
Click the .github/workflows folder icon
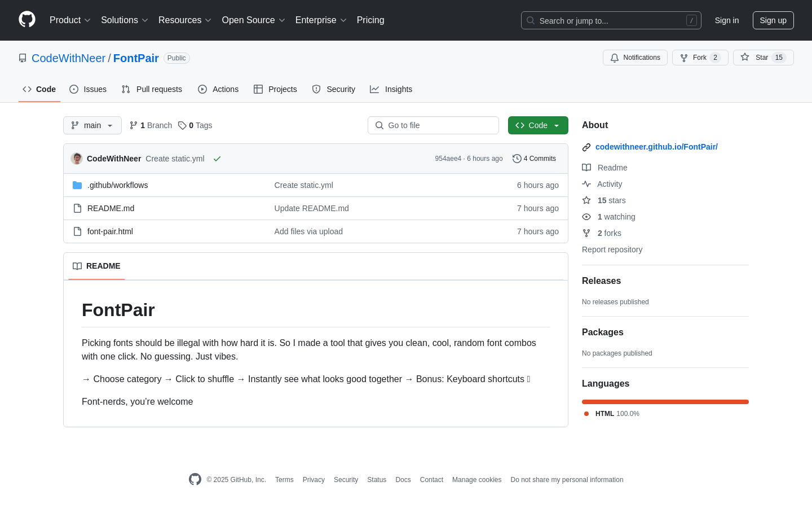pyautogui.click(x=77, y=185)
